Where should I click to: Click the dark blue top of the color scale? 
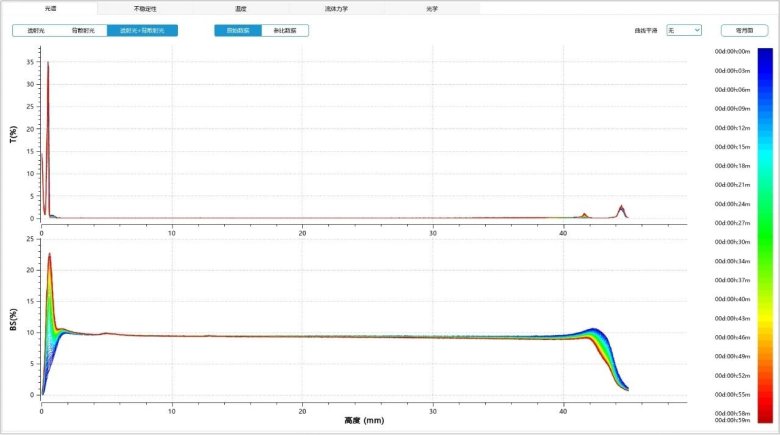pos(764,55)
